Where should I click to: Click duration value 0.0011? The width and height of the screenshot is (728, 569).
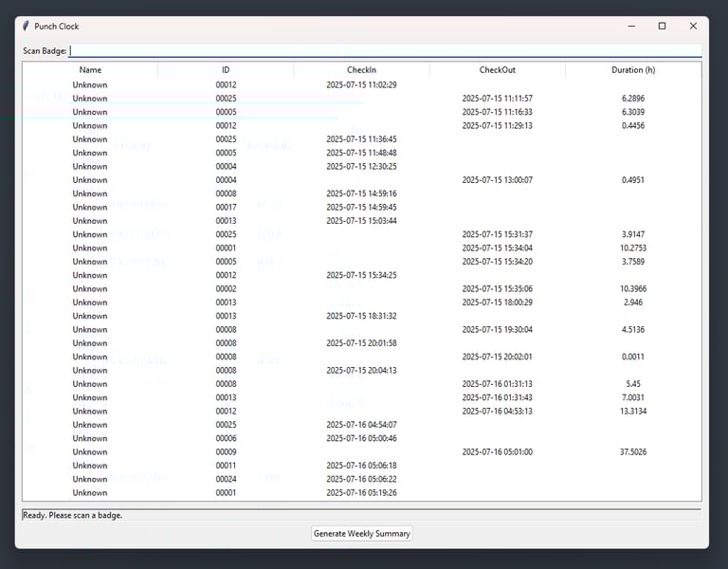(x=633, y=357)
